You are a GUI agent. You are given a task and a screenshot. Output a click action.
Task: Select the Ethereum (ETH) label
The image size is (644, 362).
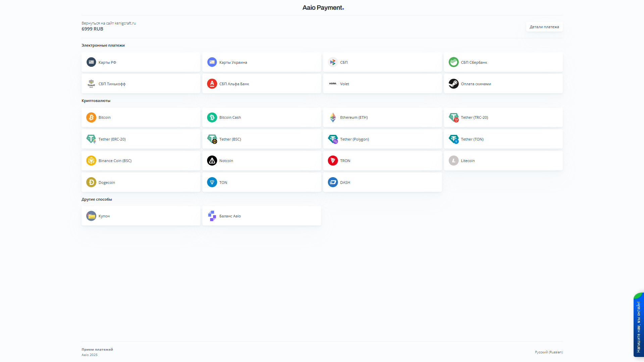click(354, 117)
